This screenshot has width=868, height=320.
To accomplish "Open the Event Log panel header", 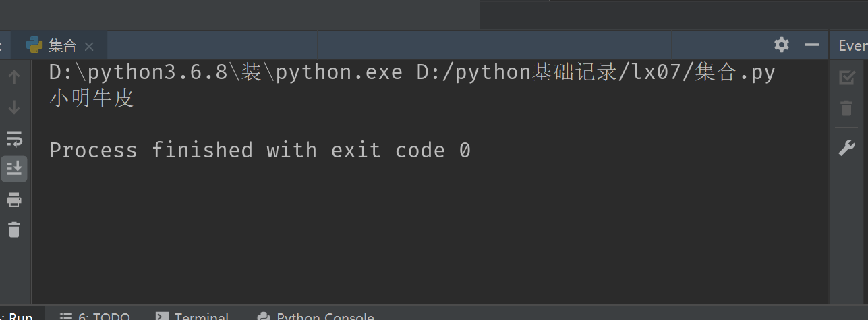I will (852, 45).
